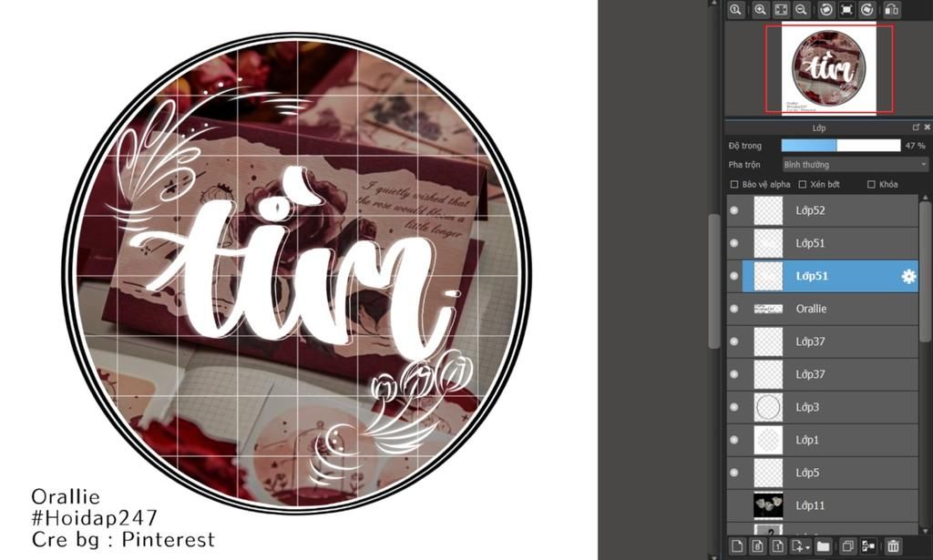Hide the unselected Lớp51 layer below Lớp52

point(734,243)
